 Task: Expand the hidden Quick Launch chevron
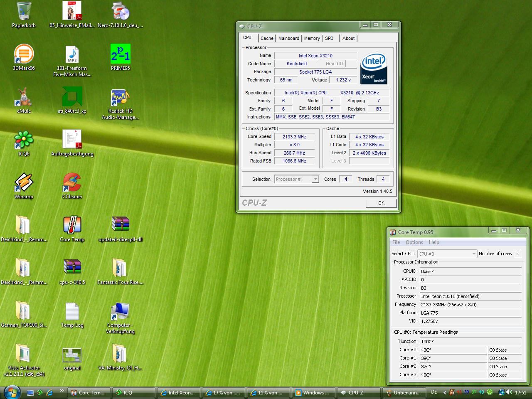pyautogui.click(x=62, y=391)
